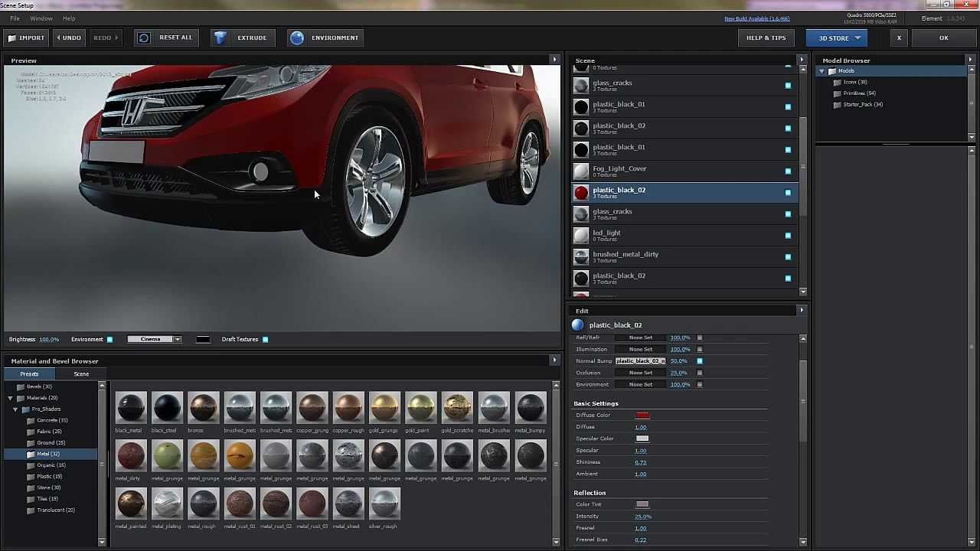Select the Translucent (20) folder
This screenshot has width=980, height=551.
tap(56, 510)
